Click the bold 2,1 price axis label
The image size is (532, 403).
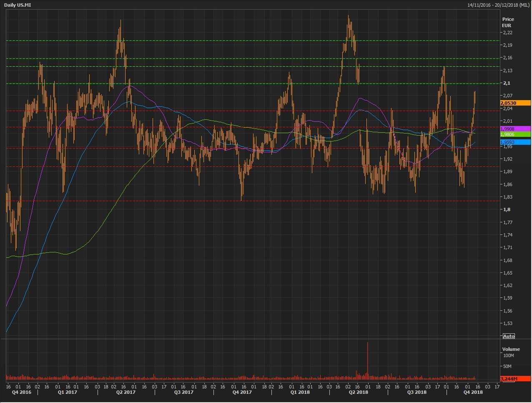pos(507,83)
